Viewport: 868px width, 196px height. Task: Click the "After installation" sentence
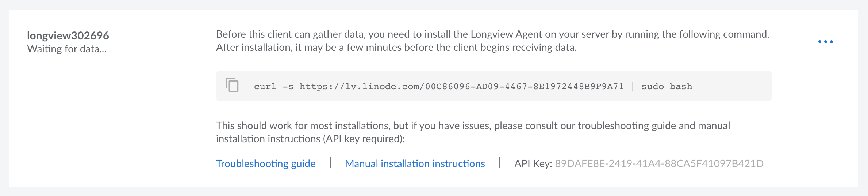[x=396, y=48]
